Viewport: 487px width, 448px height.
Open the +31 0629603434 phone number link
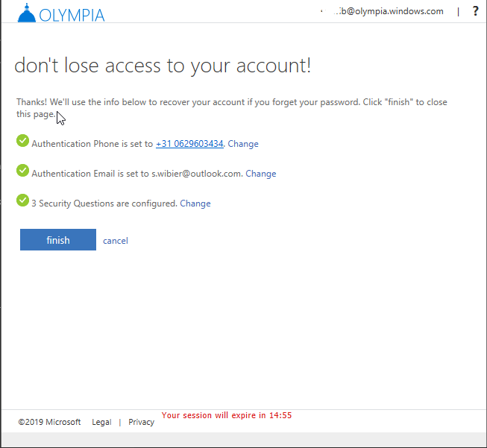pos(189,144)
